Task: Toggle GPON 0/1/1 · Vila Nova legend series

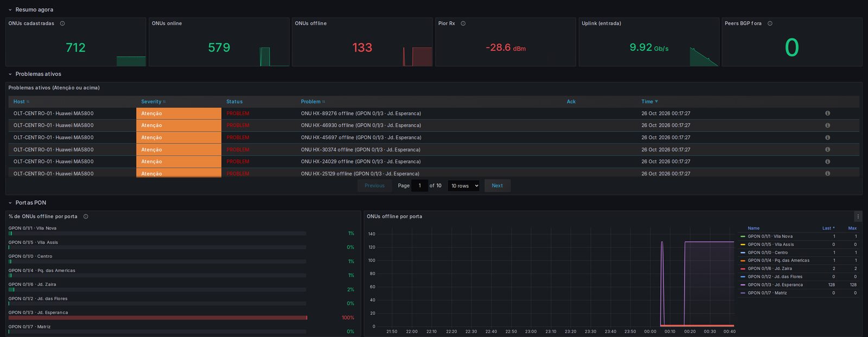Action: [770, 237]
